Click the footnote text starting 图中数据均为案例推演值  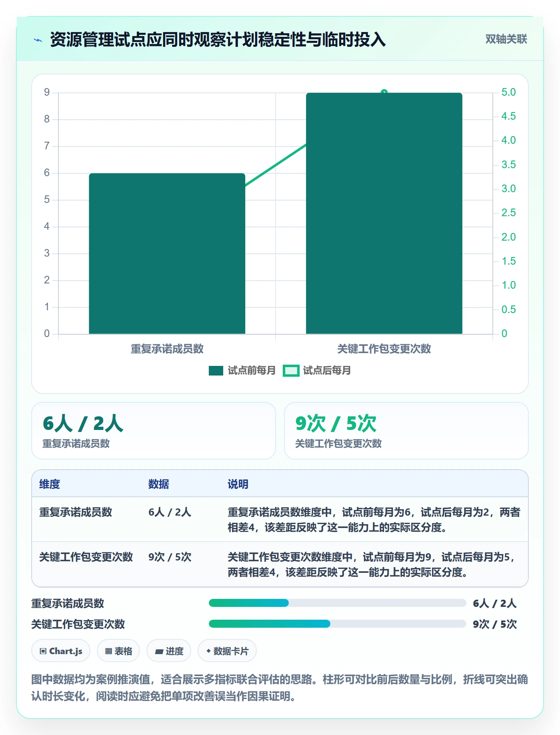pyautogui.click(x=280, y=688)
